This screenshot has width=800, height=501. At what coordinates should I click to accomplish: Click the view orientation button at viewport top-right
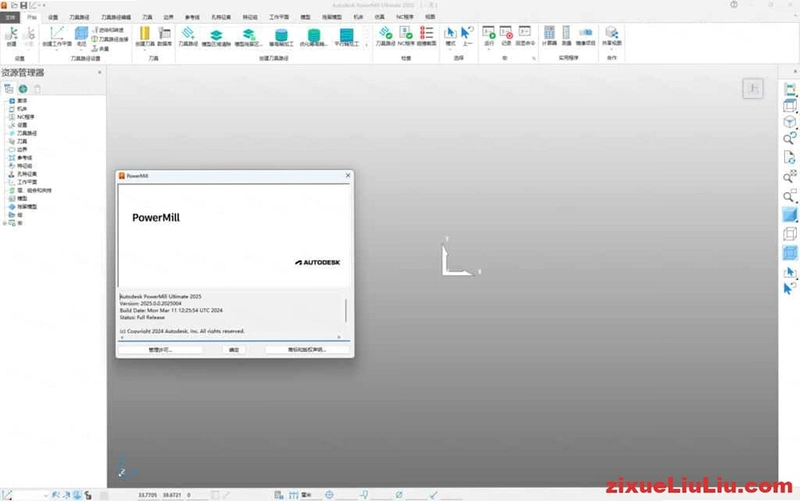(x=753, y=89)
